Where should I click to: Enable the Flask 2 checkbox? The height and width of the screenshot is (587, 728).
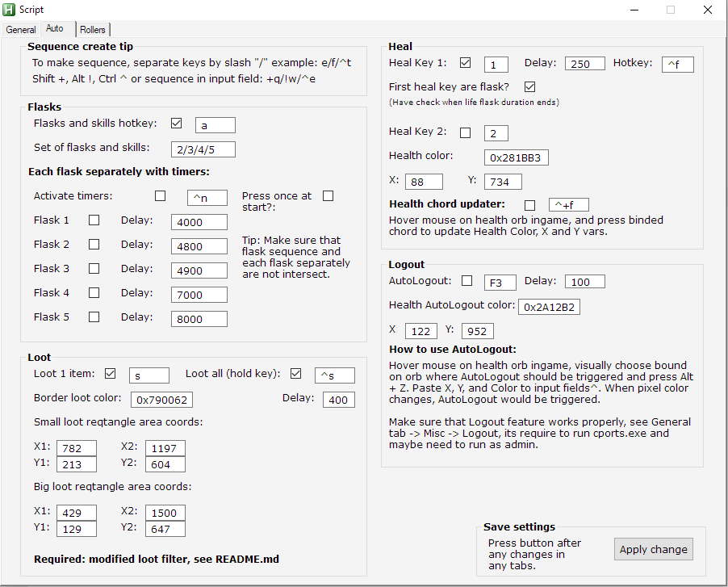[x=94, y=245]
